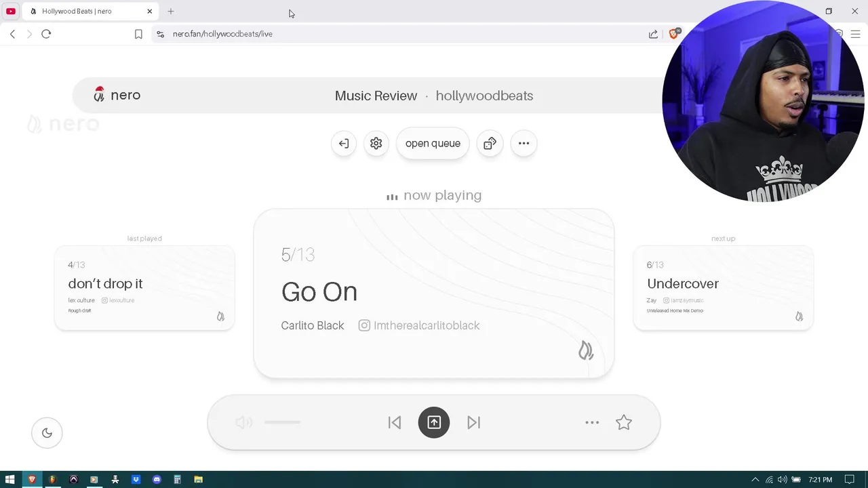The width and height of the screenshot is (868, 488).
Task: Click the Music Review title
Action: point(376,96)
